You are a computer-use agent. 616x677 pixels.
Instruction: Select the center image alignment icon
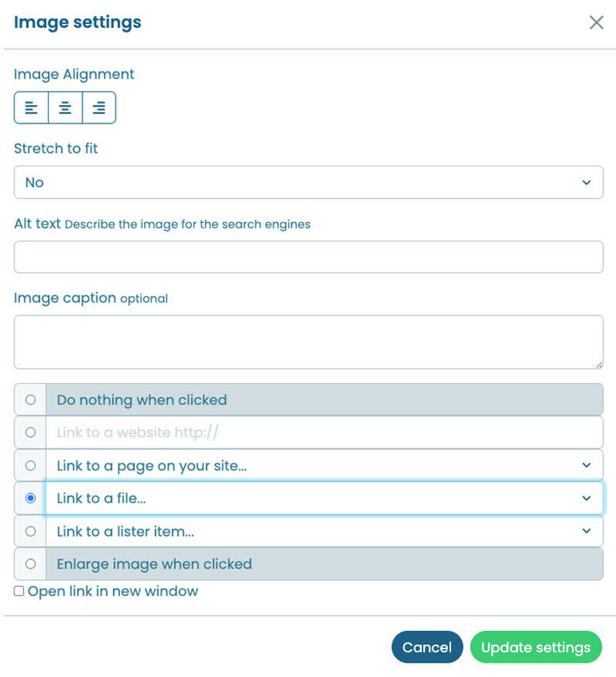(64, 107)
